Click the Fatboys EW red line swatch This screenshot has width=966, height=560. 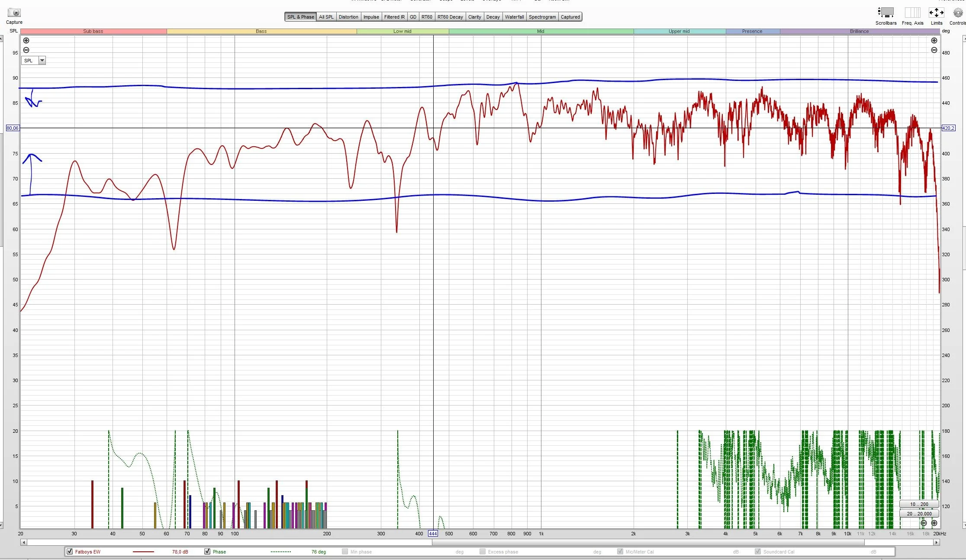point(143,552)
